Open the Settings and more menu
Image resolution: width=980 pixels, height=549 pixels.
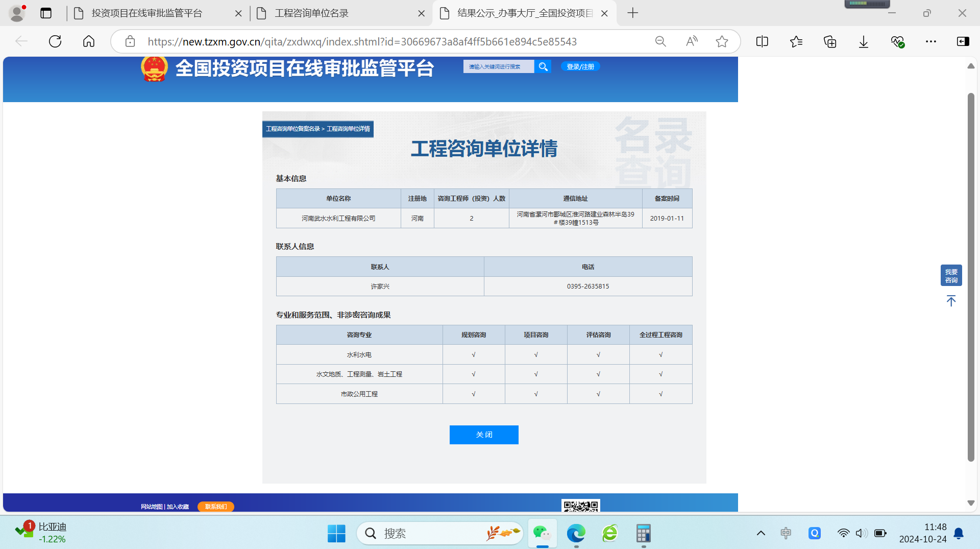click(x=931, y=41)
